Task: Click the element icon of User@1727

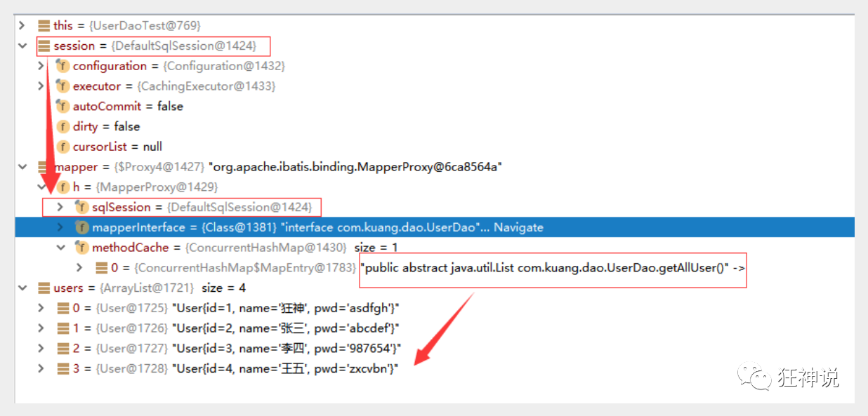Action: point(63,348)
